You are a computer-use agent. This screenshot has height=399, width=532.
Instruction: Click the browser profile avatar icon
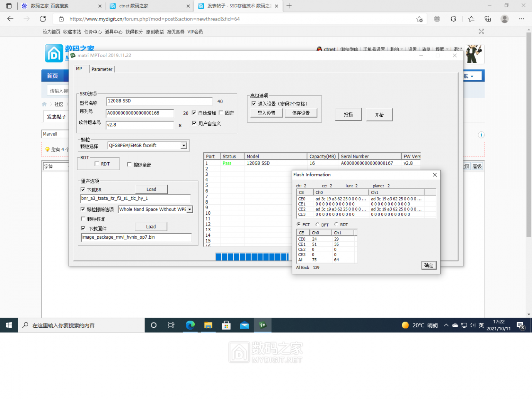tap(505, 19)
